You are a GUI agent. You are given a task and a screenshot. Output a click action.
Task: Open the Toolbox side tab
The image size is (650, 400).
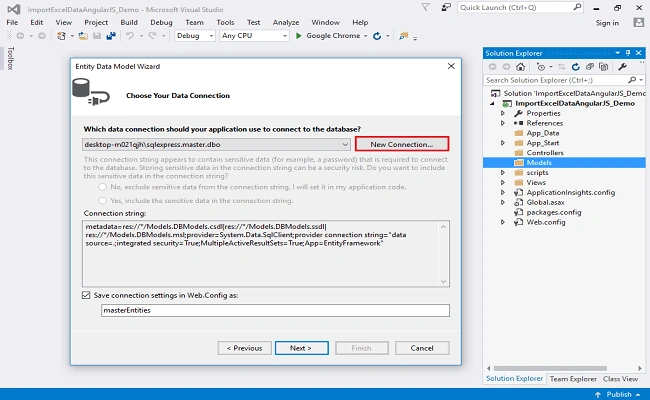[x=11, y=58]
